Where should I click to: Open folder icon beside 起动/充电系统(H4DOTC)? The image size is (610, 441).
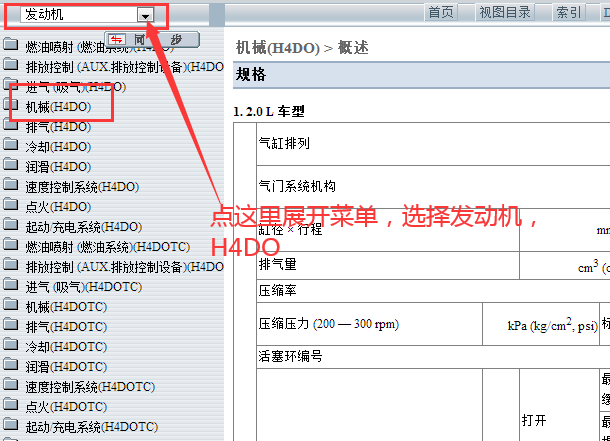11,425
